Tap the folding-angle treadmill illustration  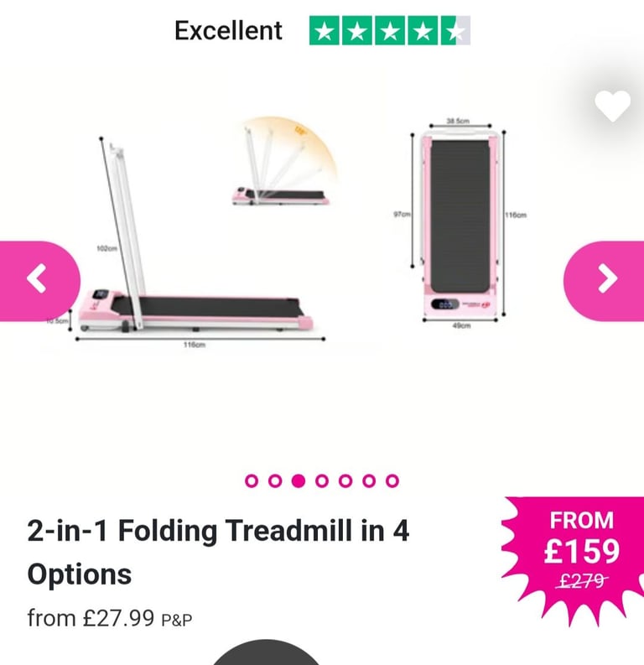(x=285, y=161)
